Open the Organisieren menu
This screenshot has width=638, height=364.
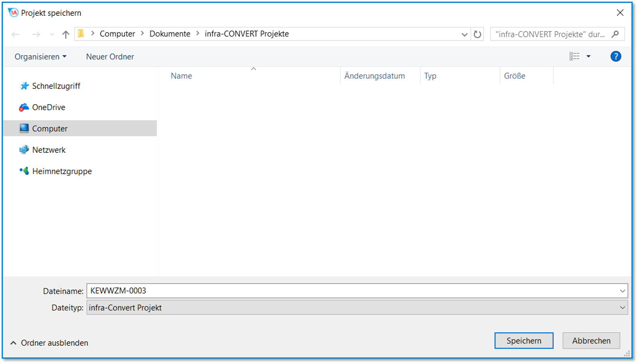[40, 57]
